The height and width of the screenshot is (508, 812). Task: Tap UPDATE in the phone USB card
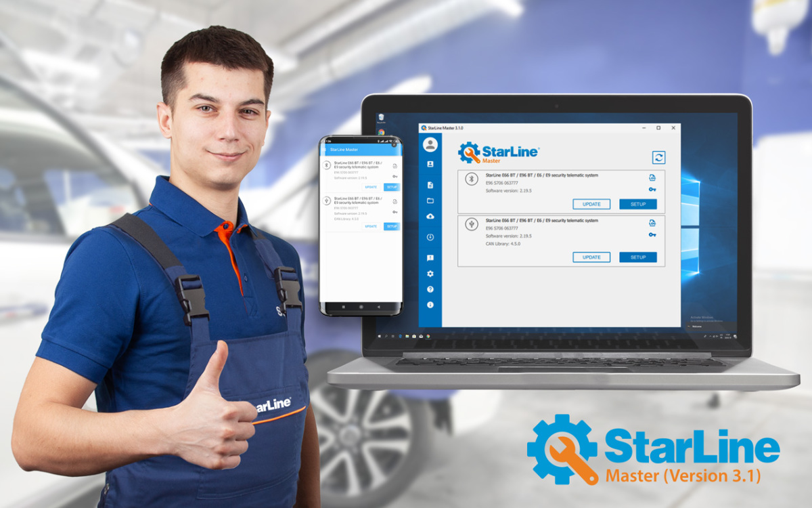tap(371, 226)
